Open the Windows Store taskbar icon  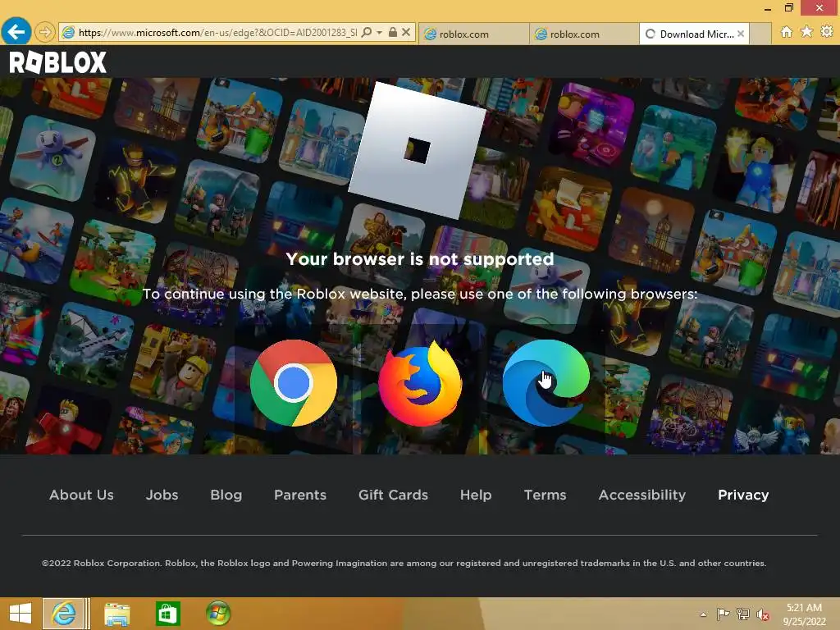(167, 614)
